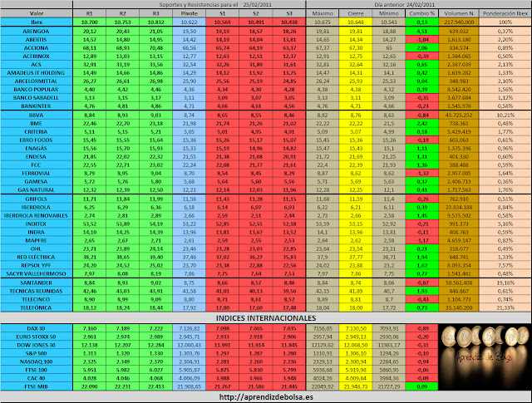Select the 'MAPFRE' row name cell
This screenshot has width=532, height=403.
click(37, 240)
